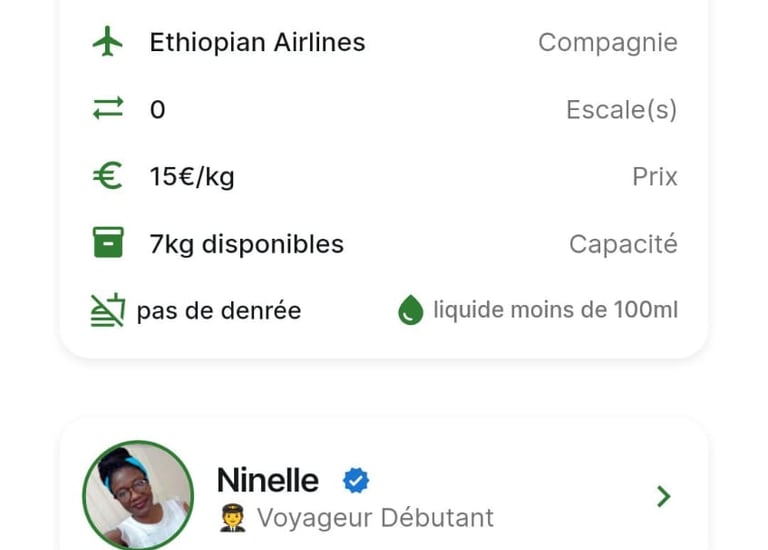Viewport: 768px width, 550px height.
Task: Click the liquide moins de 100ml label
Action: tap(555, 310)
